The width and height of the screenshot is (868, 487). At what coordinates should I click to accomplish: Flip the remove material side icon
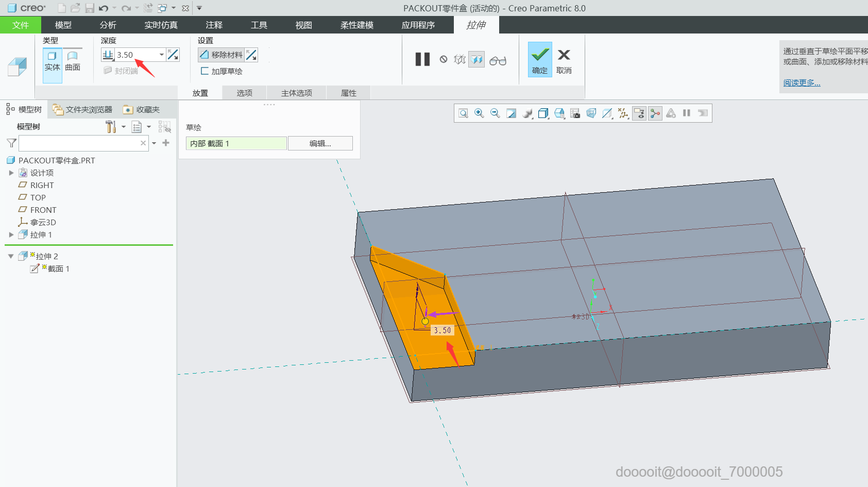tap(251, 55)
